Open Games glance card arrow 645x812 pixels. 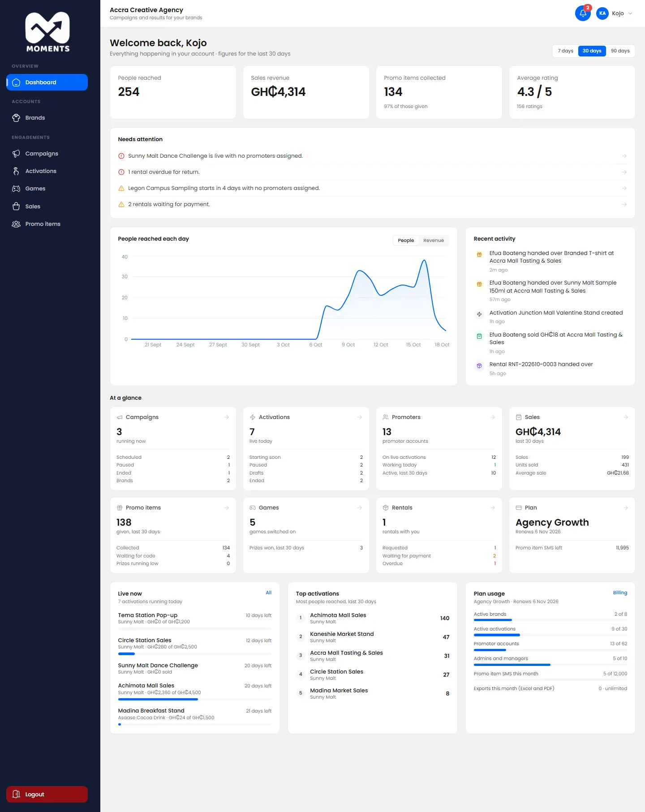click(360, 508)
